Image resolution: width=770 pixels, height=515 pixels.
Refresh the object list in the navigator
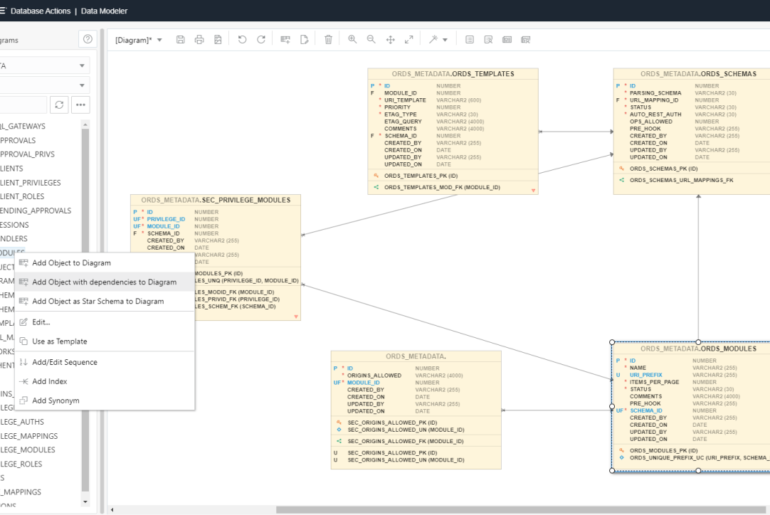tap(59, 105)
